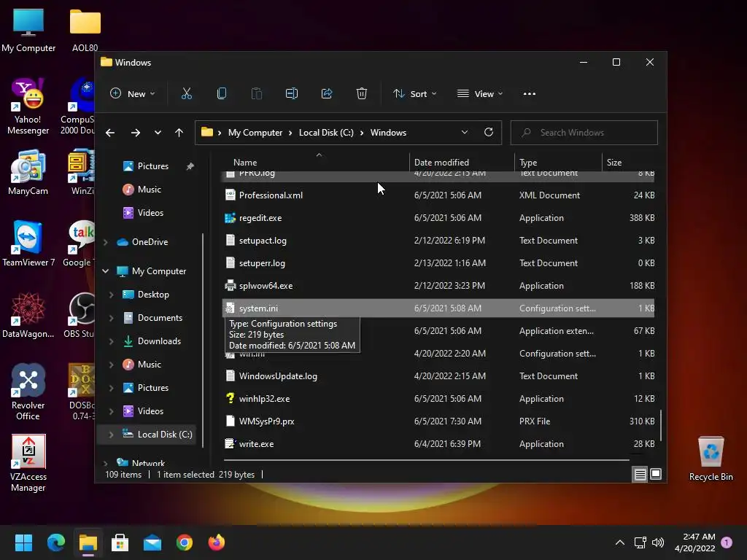Select the setupact.log file
The image size is (747, 560).
coord(438,241)
